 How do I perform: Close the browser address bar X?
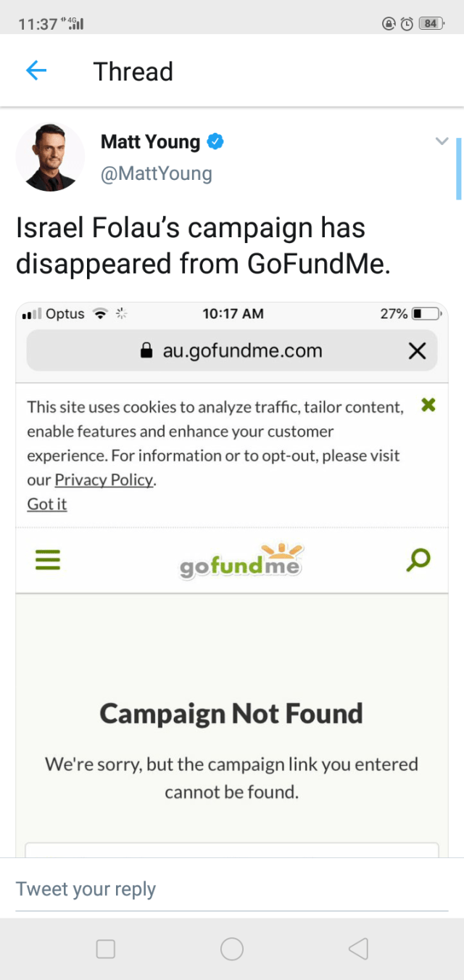pos(417,351)
